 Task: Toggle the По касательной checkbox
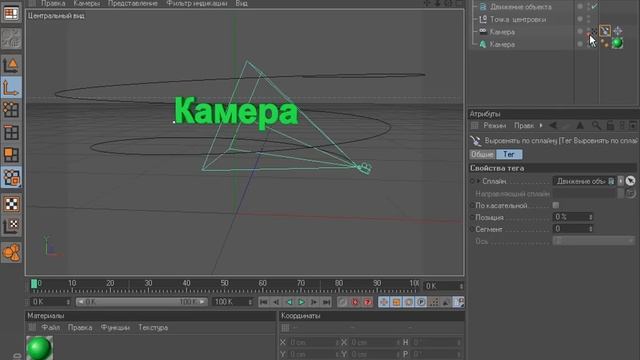556,205
